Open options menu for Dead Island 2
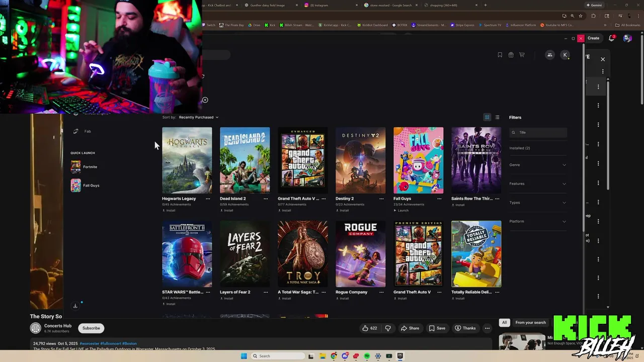 click(x=266, y=199)
